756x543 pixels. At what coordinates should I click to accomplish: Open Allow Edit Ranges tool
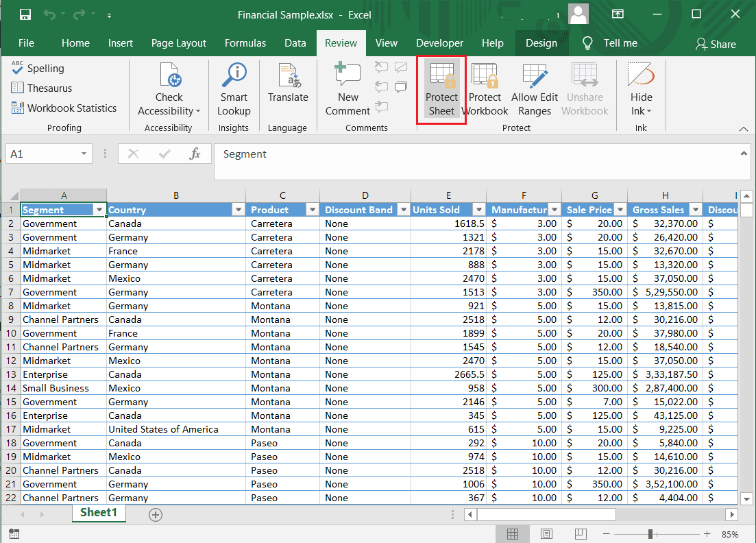pos(535,90)
